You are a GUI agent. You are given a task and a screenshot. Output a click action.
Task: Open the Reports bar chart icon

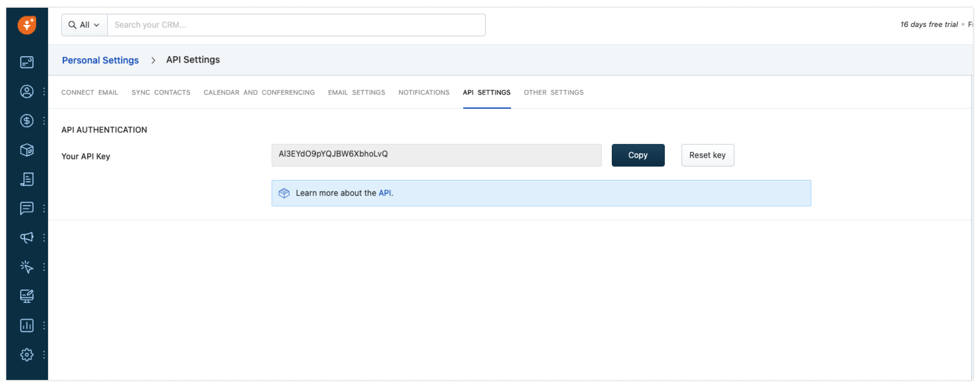pos(27,325)
